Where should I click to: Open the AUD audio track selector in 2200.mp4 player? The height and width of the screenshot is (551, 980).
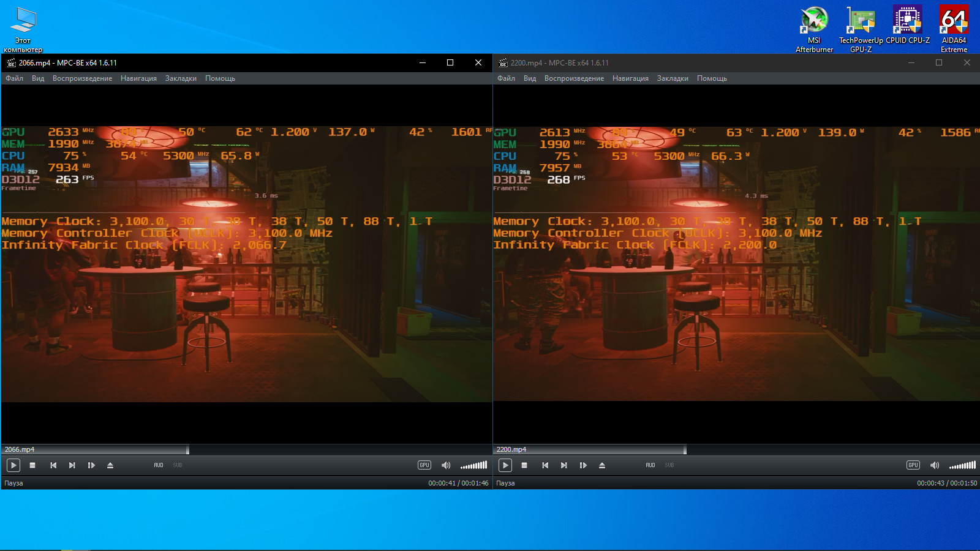650,465
